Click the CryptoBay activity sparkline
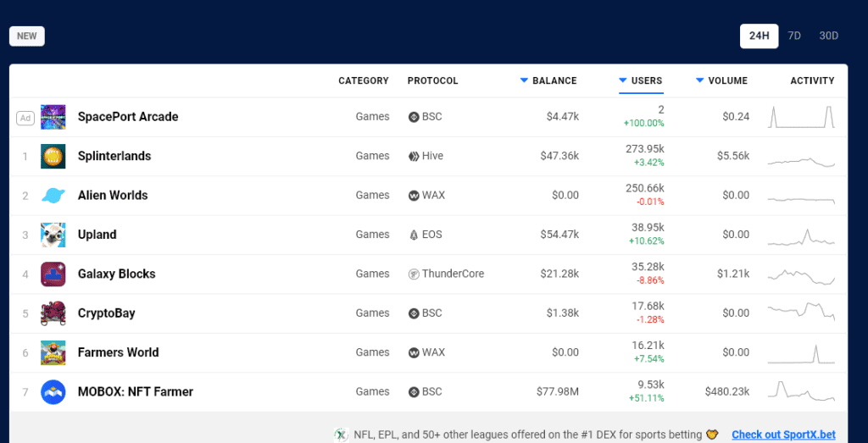Image resolution: width=868 pixels, height=443 pixels. pyautogui.click(x=801, y=312)
